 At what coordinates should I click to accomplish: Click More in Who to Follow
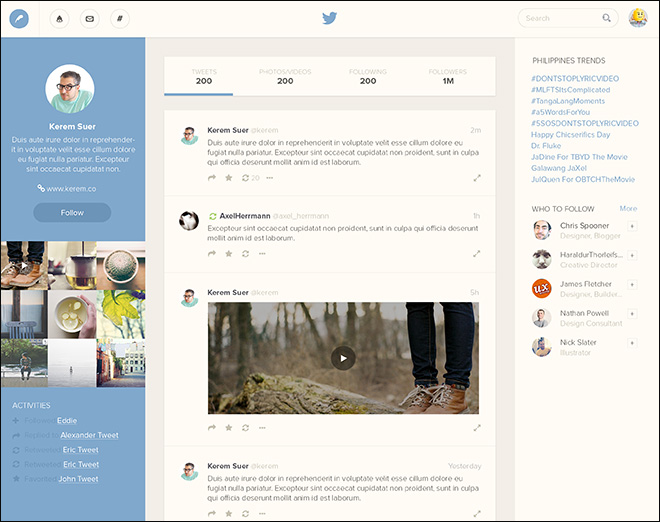pos(628,208)
